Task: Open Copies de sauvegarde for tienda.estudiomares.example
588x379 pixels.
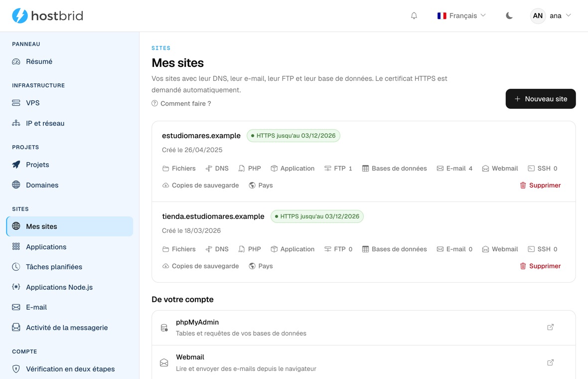Action: tap(200, 266)
